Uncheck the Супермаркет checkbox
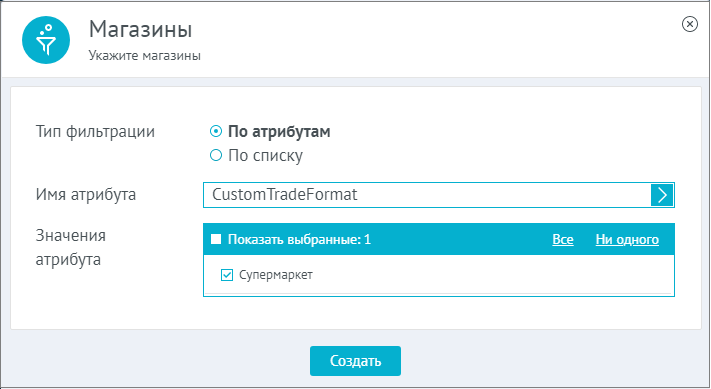Screen dimensions: 711x389 (x=227, y=275)
